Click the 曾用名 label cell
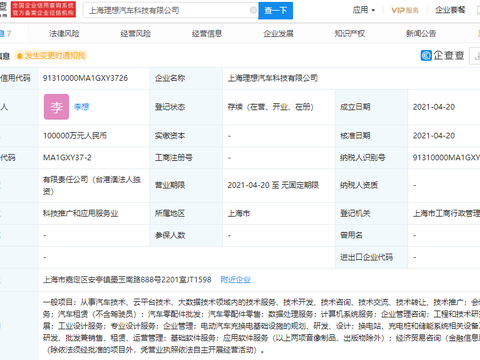Viewport: 480px width, 360px height. click(x=371, y=235)
